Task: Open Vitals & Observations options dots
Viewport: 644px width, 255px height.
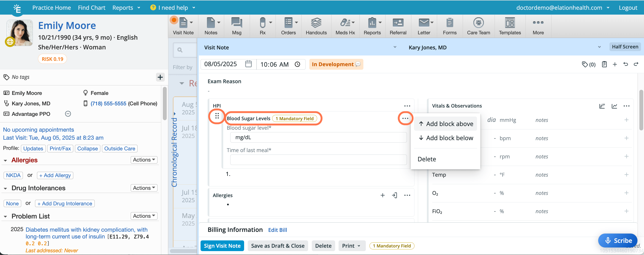Action: (x=626, y=106)
